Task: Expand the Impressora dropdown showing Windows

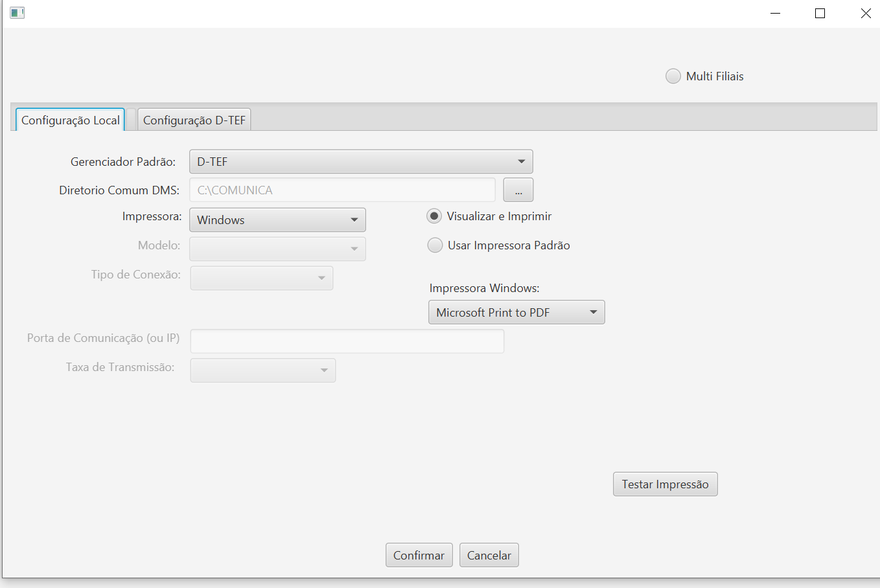Action: tap(277, 220)
